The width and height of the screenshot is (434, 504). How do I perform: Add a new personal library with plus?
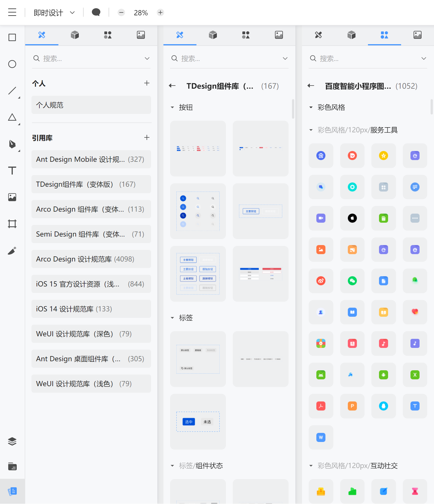147,83
